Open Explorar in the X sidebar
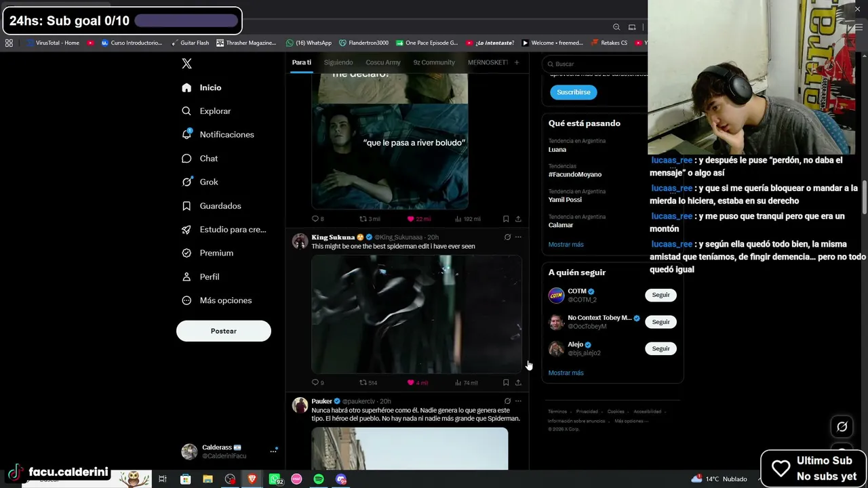 coord(206,111)
